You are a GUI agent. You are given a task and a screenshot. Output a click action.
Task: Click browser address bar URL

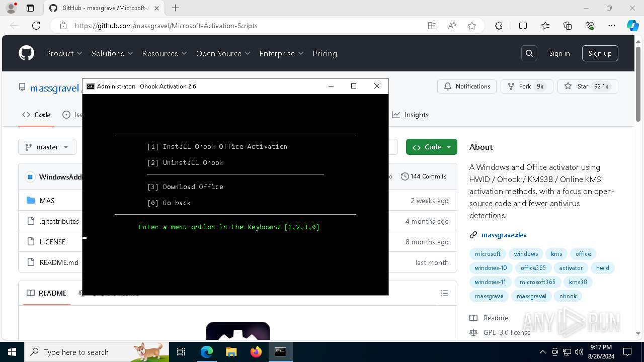click(166, 26)
